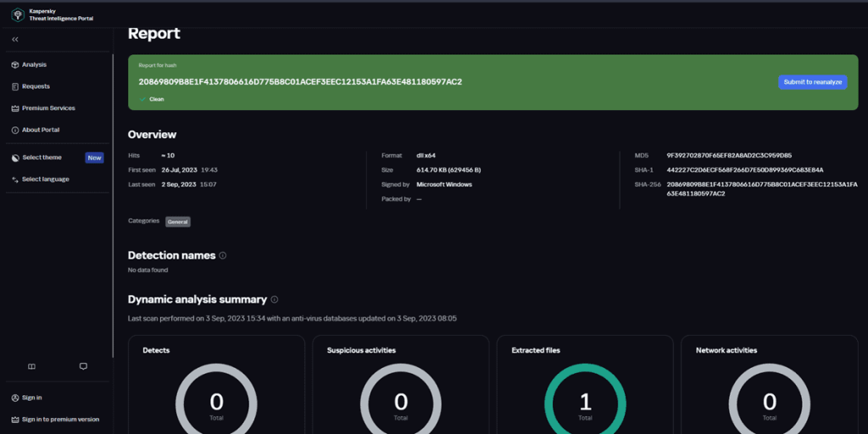Click the Sign in link
The width and height of the screenshot is (868, 434).
32,398
